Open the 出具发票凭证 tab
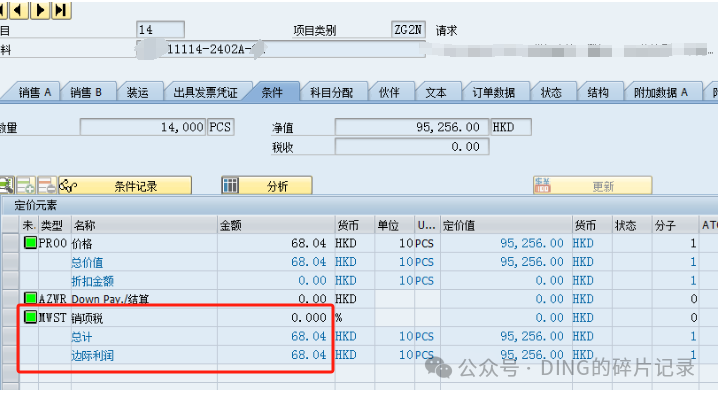The height and width of the screenshot is (397, 718). tap(205, 92)
